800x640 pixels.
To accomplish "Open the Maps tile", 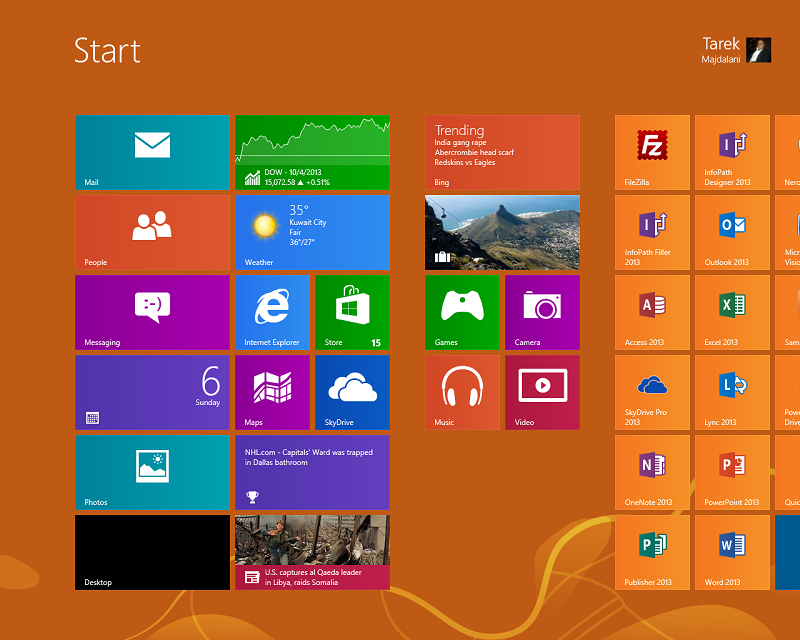I will 272,392.
